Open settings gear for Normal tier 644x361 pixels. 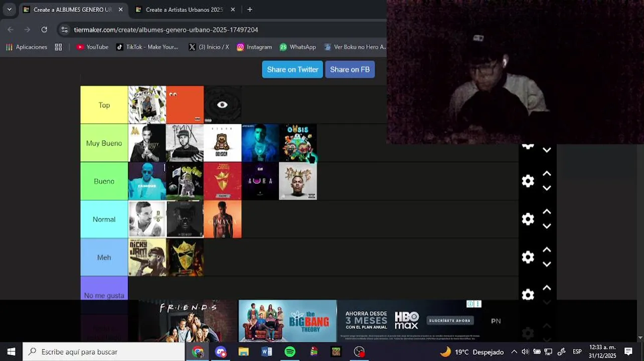point(528,219)
